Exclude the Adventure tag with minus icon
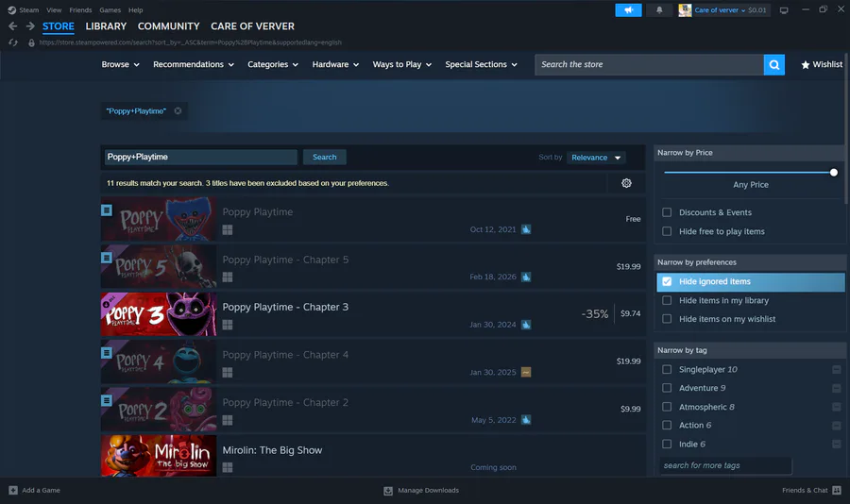 [837, 388]
